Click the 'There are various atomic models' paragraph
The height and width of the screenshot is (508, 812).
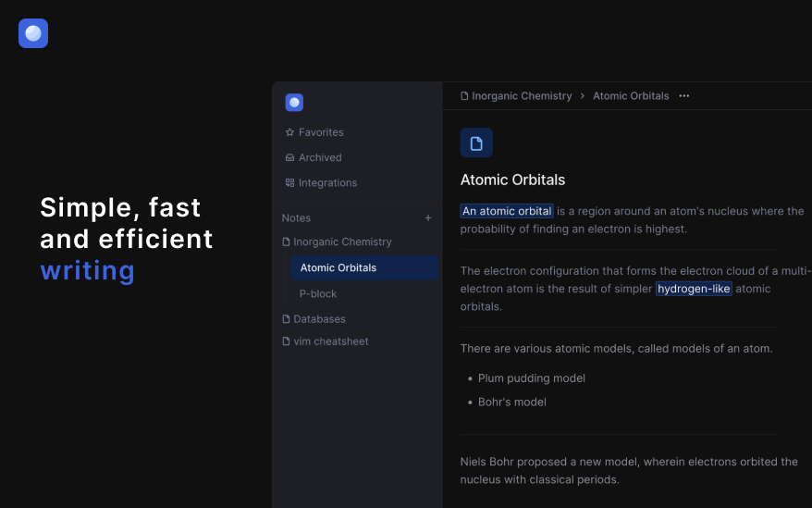point(616,349)
